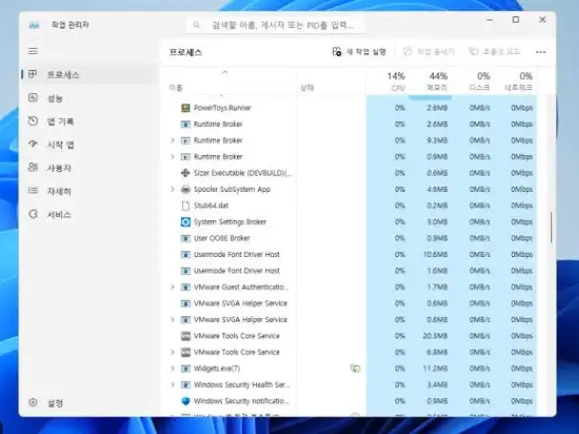Click the 4.8MB memory value for Spooler SubSystem
The image size is (579, 434).
click(x=437, y=189)
